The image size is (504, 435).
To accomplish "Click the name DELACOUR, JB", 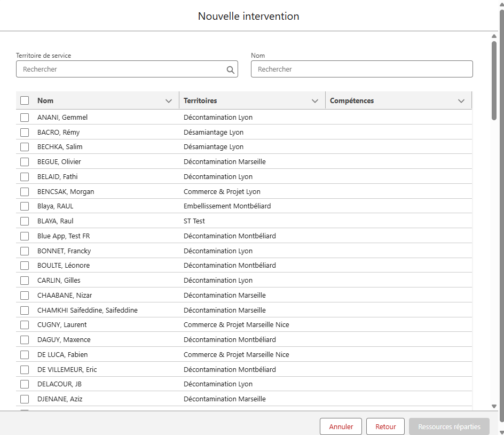I will (59, 384).
